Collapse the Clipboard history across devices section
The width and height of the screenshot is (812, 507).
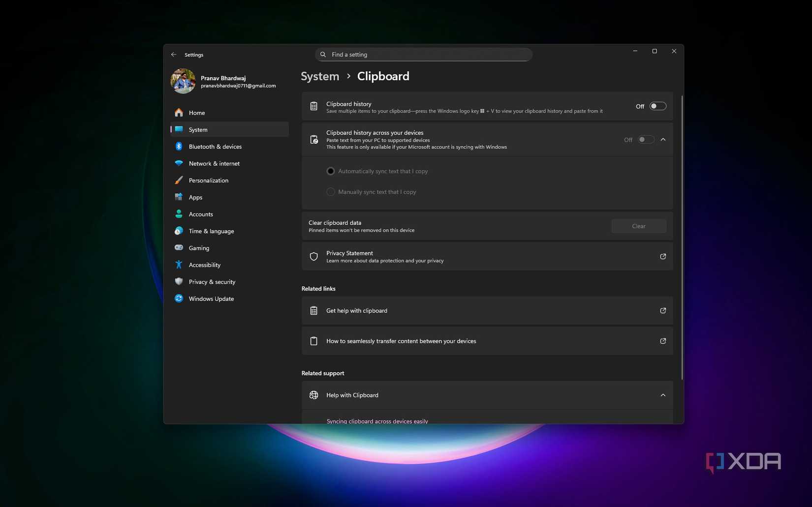(663, 140)
